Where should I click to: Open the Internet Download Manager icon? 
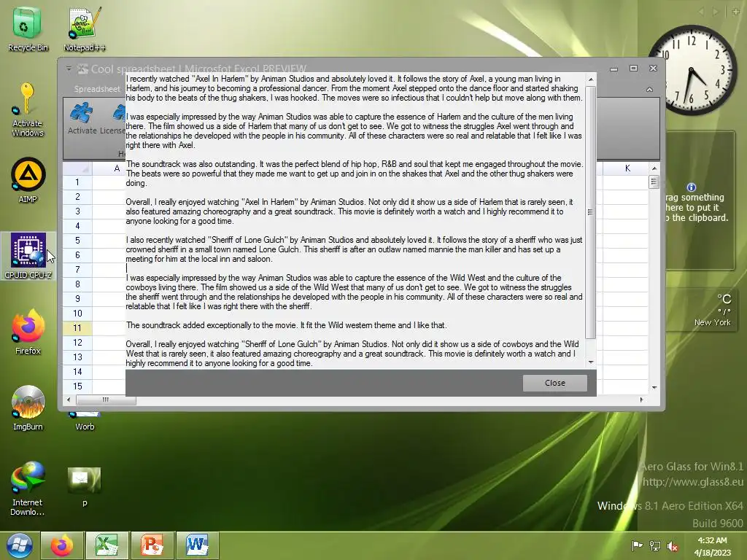(x=28, y=488)
